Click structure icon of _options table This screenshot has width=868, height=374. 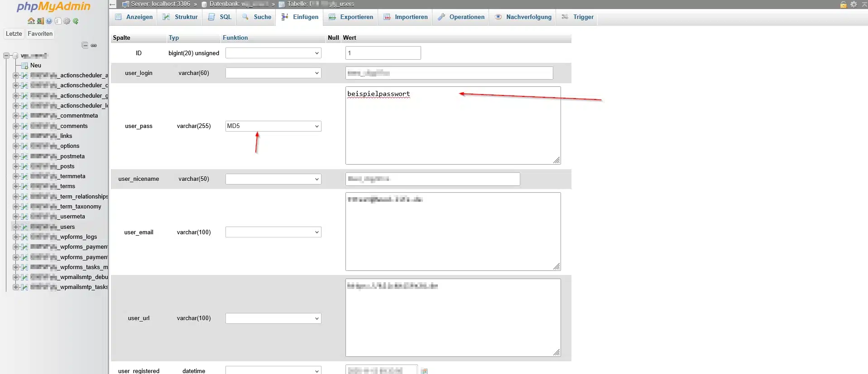click(x=24, y=146)
